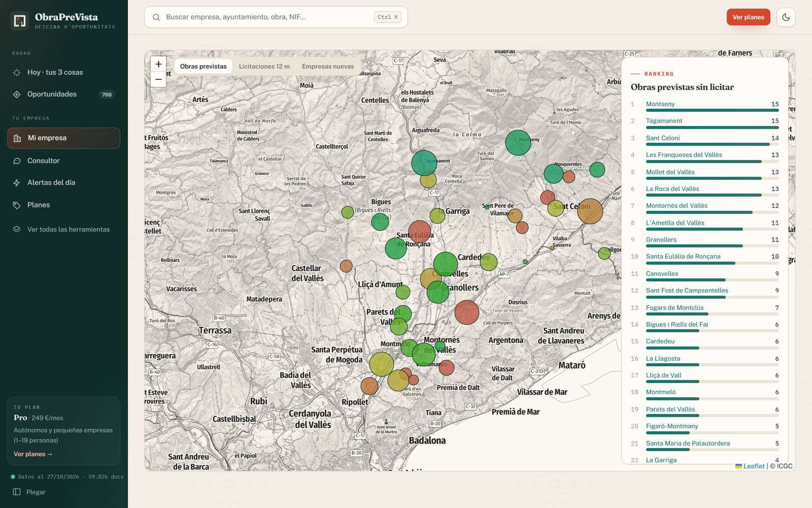
Task: Click the Parets del Vallès progress bar
Action: [713, 416]
